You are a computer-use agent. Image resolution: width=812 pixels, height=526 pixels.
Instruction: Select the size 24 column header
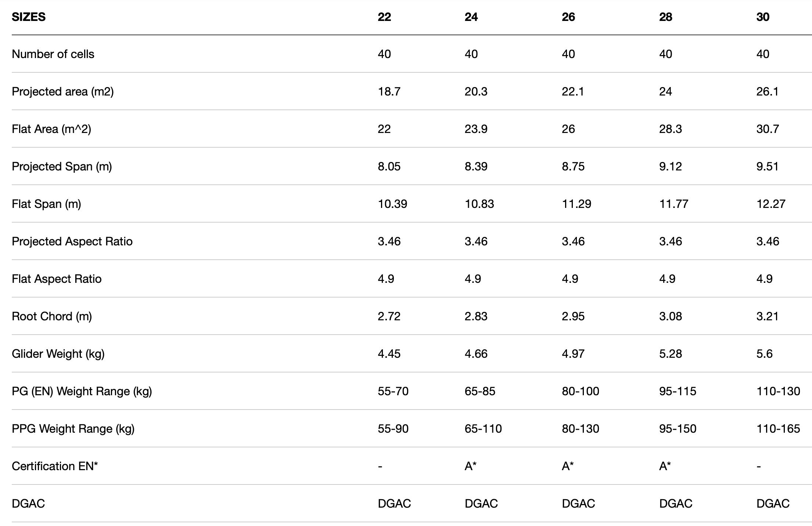(x=471, y=17)
